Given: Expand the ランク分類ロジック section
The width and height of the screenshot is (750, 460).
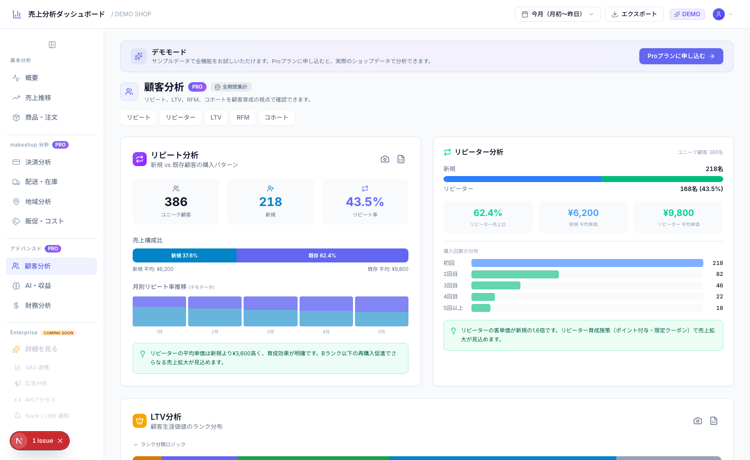Looking at the screenshot, I should click(x=159, y=444).
